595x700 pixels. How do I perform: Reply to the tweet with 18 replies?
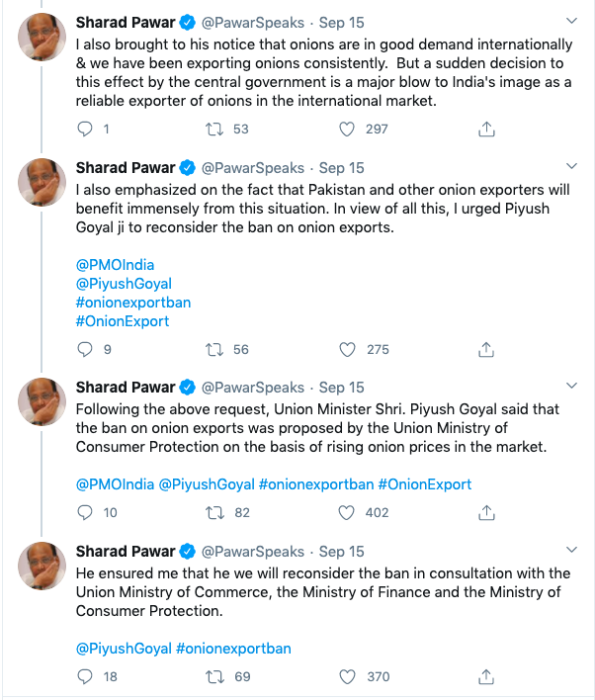click(84, 676)
